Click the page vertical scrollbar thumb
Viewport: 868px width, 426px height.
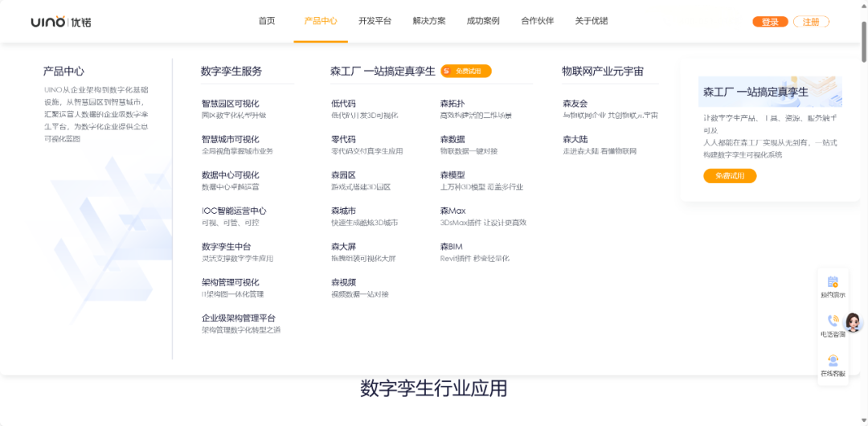[x=864, y=42]
